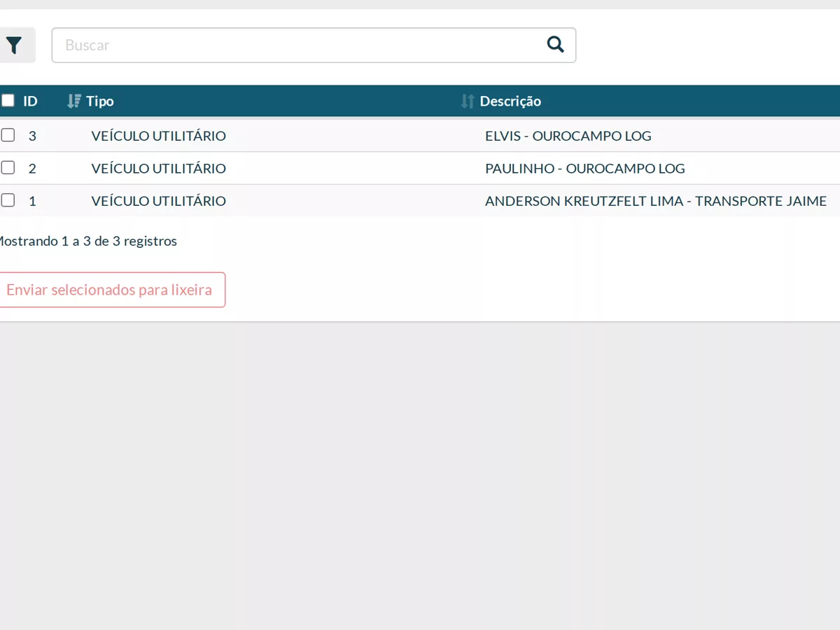Screen dimensions: 840x630
Task: Click VEÍCULO UTILITÁRIO in the ANDERSON row
Action: 159,201
